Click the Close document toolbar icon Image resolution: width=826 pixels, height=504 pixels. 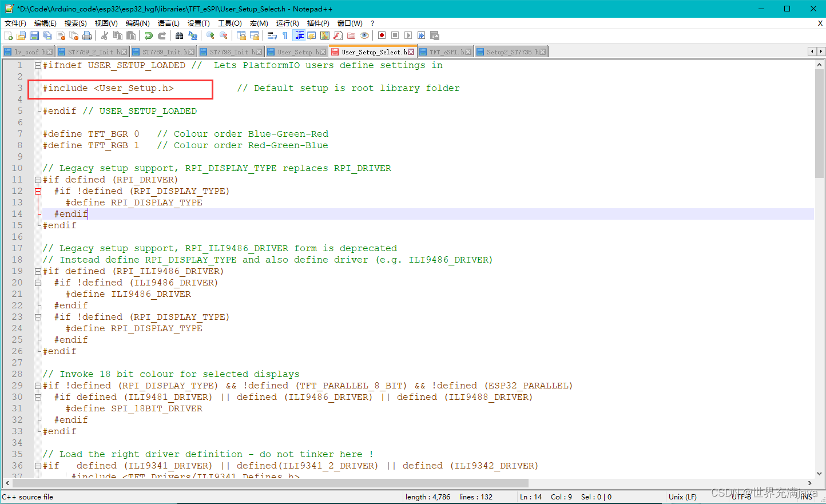click(x=61, y=35)
